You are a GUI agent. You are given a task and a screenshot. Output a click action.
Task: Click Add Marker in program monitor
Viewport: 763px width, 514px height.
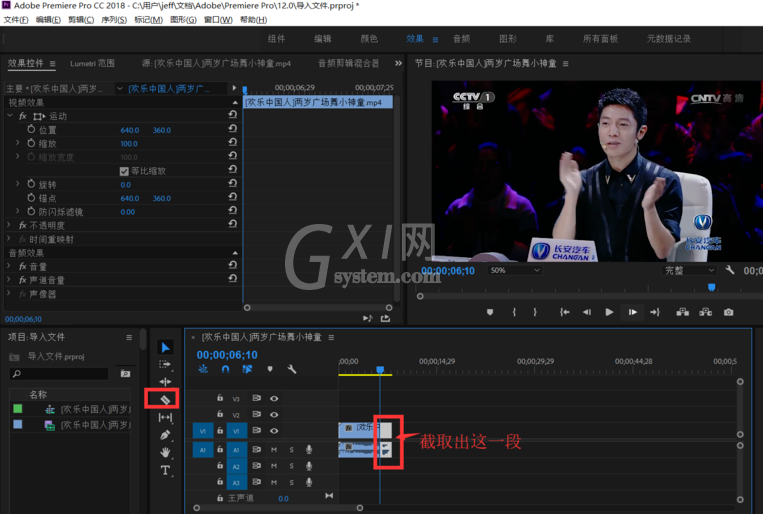490,312
